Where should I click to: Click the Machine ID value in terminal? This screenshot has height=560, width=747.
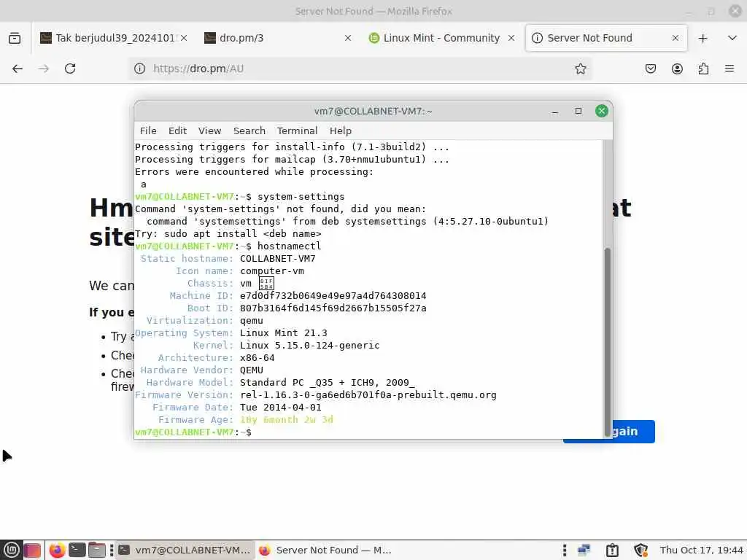pyautogui.click(x=333, y=296)
